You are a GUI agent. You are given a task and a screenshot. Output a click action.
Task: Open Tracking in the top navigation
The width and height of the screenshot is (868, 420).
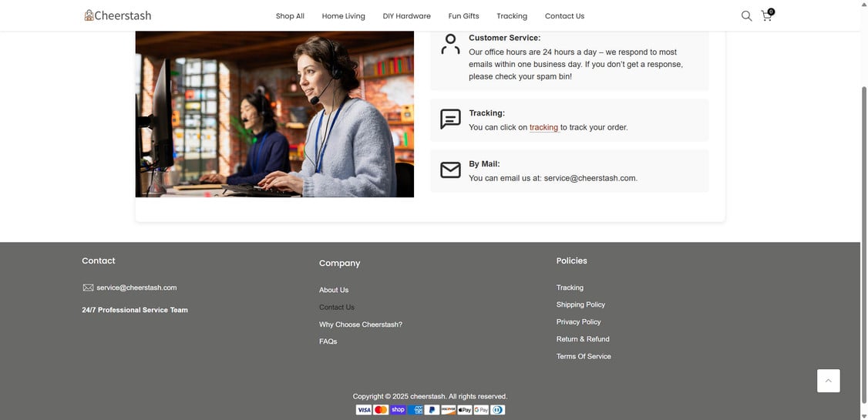[512, 16]
